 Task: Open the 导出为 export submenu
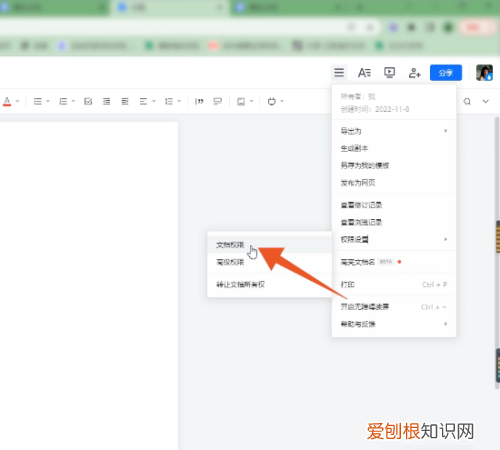(394, 131)
